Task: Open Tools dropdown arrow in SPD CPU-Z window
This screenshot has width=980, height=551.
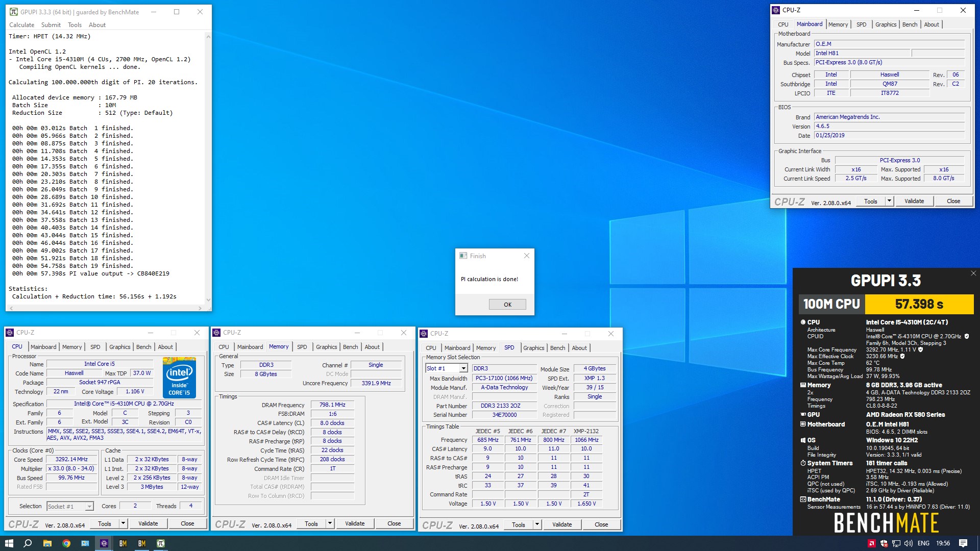Action: 537,524
